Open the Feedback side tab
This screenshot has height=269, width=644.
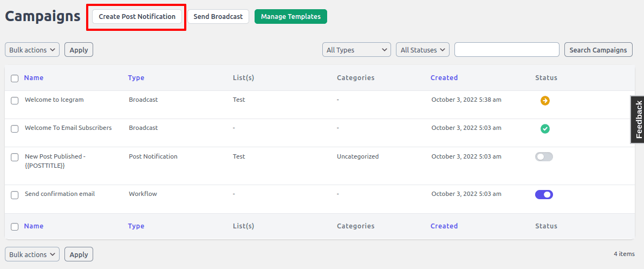coord(638,120)
